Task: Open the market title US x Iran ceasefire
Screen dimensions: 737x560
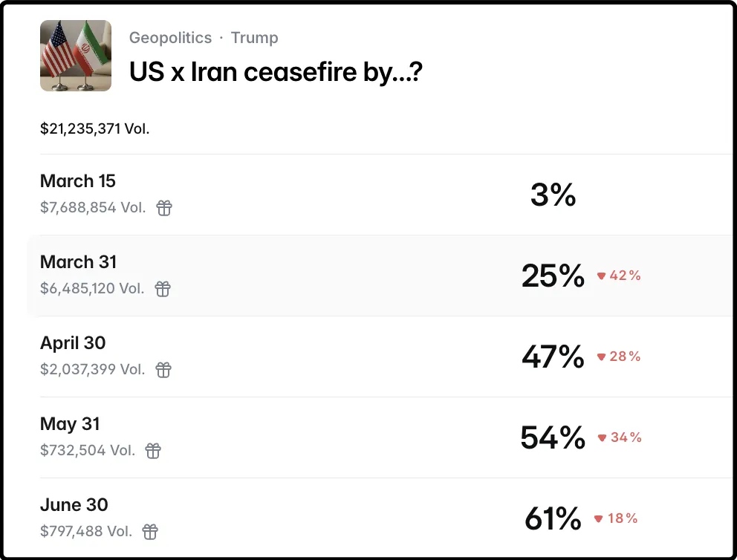Action: [276, 72]
